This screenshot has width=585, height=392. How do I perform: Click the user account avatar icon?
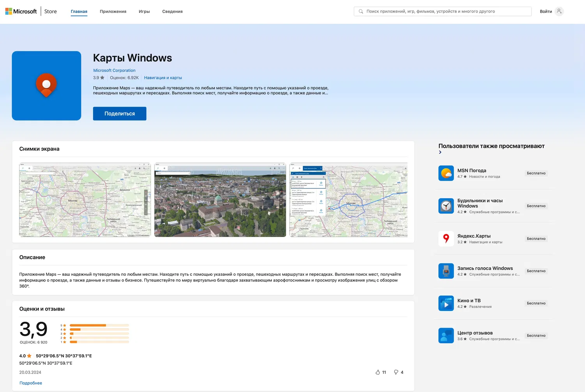(559, 11)
